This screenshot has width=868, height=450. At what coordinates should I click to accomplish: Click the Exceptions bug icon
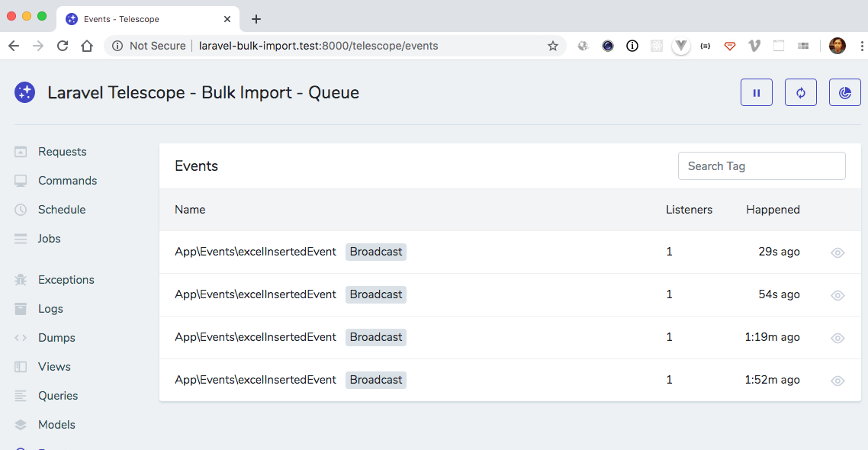[x=21, y=279]
